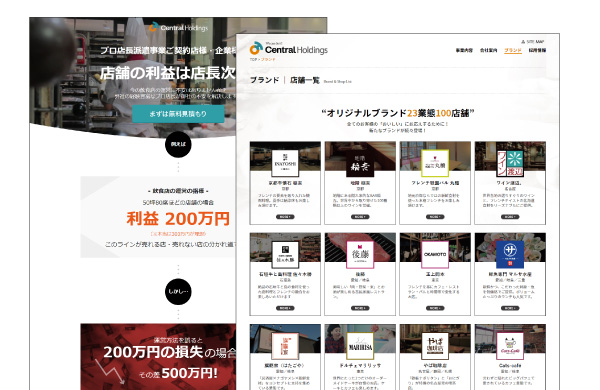This screenshot has height=390, width=600.
Task: Click ブランド in the breadcrumb trail
Action: point(268,60)
